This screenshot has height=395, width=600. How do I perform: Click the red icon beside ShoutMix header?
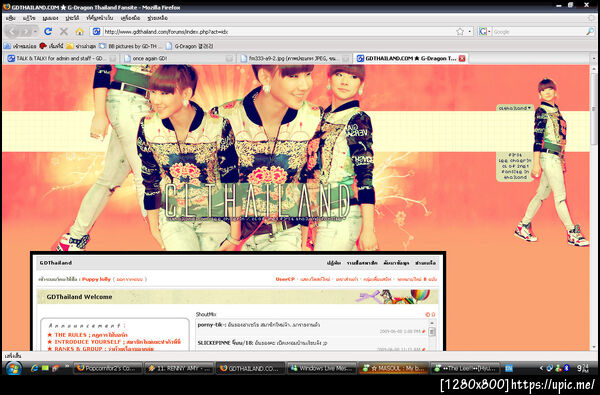(428, 315)
